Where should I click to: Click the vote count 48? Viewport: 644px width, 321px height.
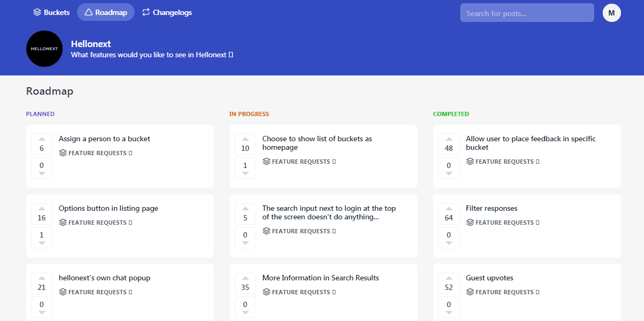pyautogui.click(x=449, y=148)
